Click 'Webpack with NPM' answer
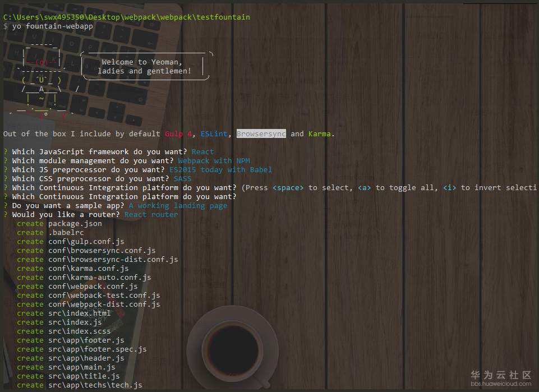This screenshot has height=392, width=539. tap(214, 161)
